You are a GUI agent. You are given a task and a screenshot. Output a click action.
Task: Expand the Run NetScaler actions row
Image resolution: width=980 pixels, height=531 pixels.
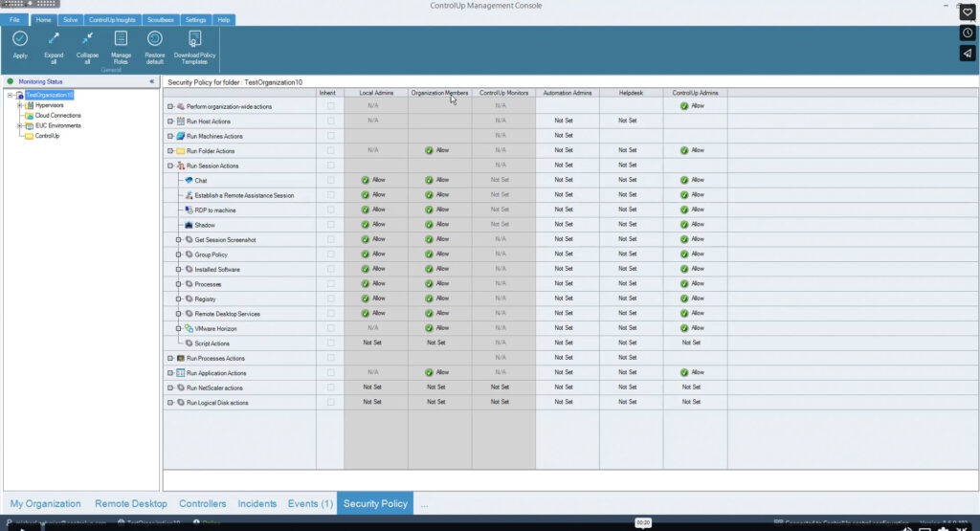click(x=170, y=387)
